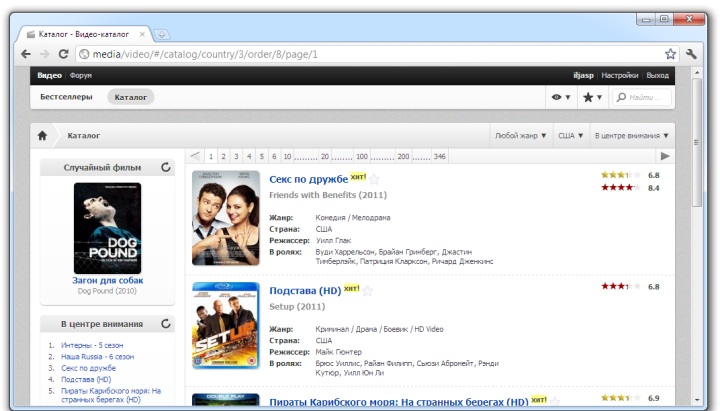Go to pagination page 4

[x=249, y=156]
